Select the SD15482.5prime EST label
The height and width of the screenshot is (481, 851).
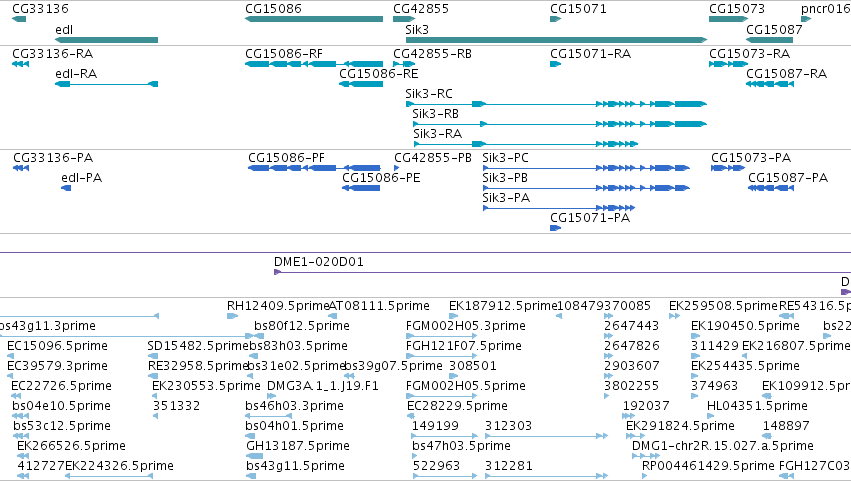click(x=198, y=346)
